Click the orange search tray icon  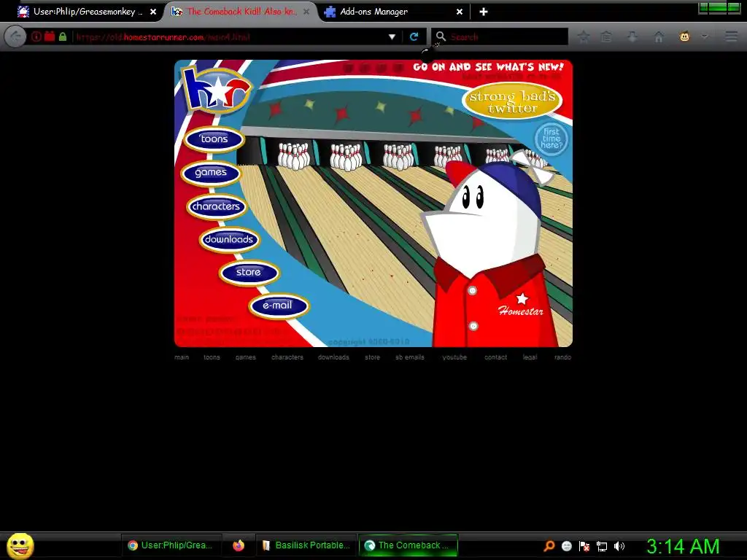[x=549, y=546]
